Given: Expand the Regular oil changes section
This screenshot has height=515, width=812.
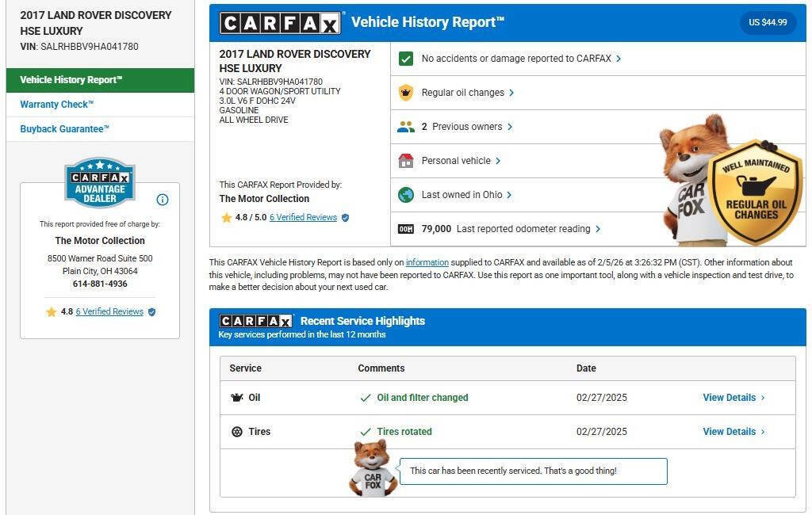Looking at the screenshot, I should pos(468,93).
